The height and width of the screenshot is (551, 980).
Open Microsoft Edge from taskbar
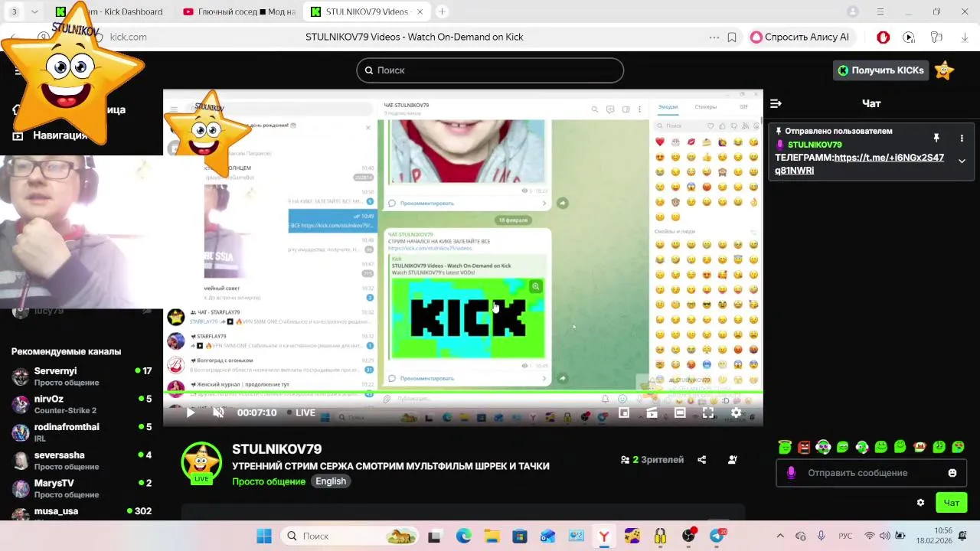coord(464,536)
